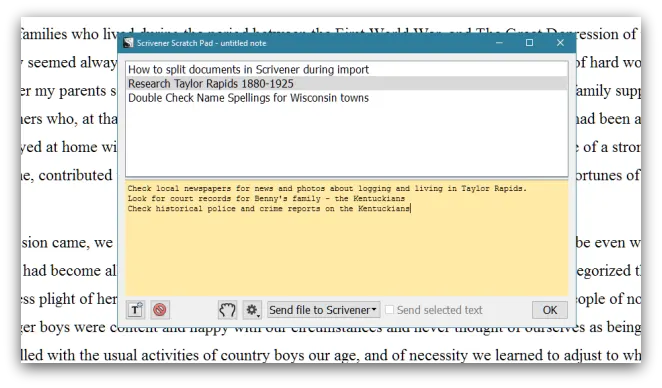
Task: Open the gear options menu
Action: pos(252,310)
